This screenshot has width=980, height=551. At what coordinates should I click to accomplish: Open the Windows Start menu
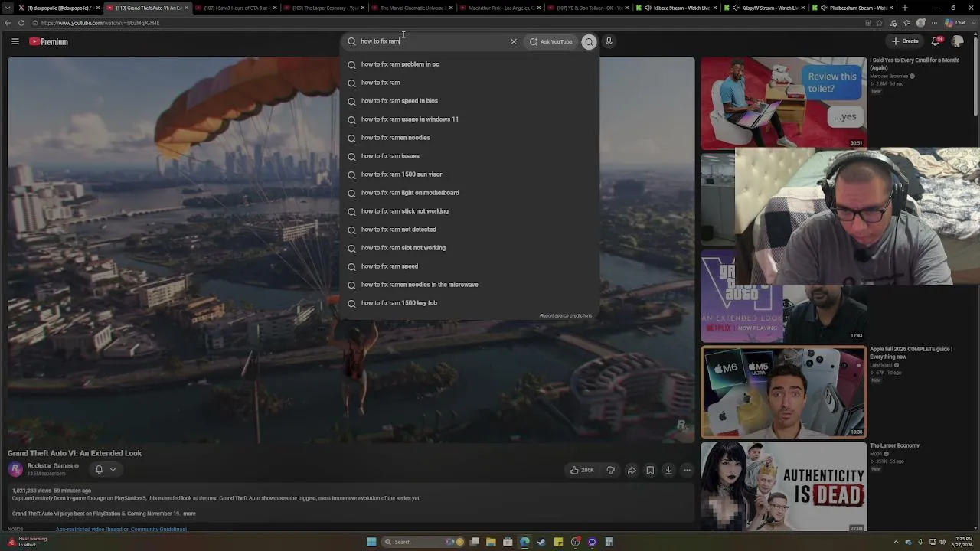pyautogui.click(x=371, y=542)
